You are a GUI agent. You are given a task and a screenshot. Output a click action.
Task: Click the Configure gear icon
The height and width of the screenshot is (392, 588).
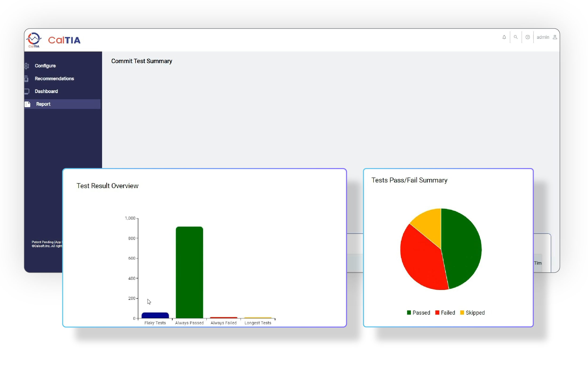click(x=27, y=66)
